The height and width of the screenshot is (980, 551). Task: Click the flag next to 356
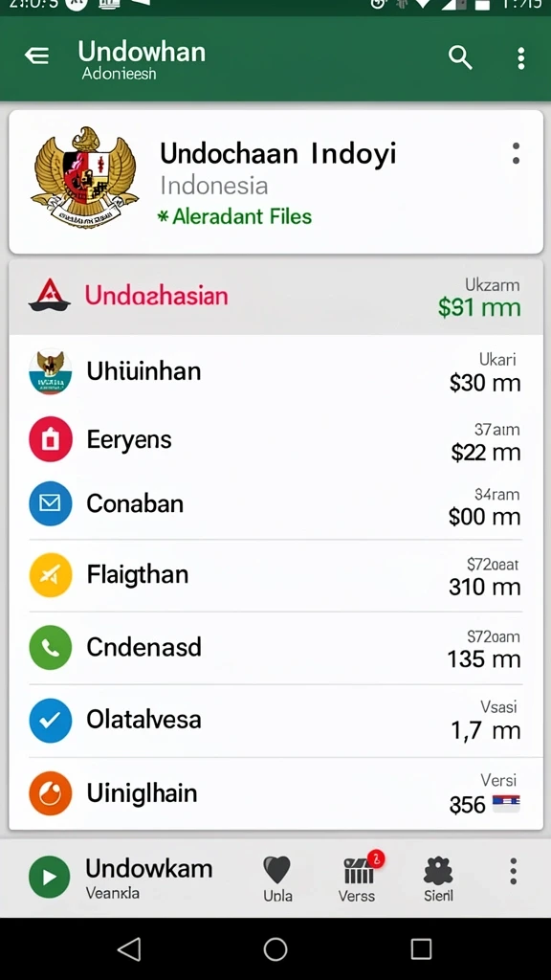506,803
